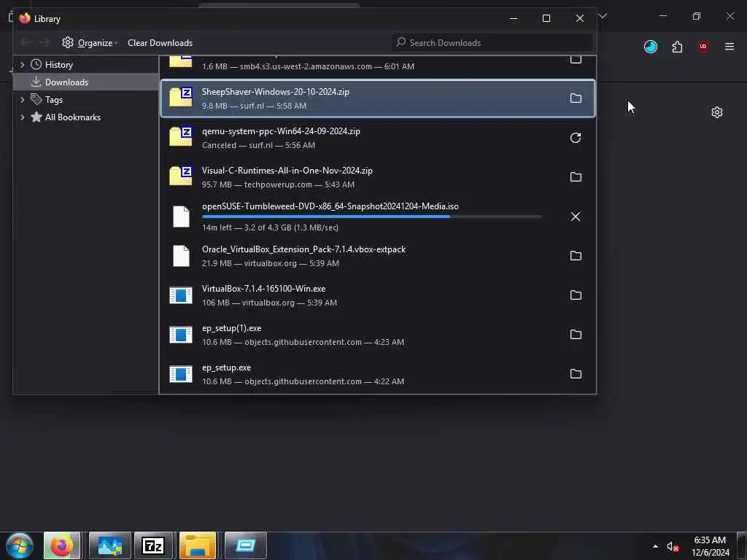Viewport: 747px width, 560px height.
Task: Go forward in Library navigation
Action: coord(44,43)
